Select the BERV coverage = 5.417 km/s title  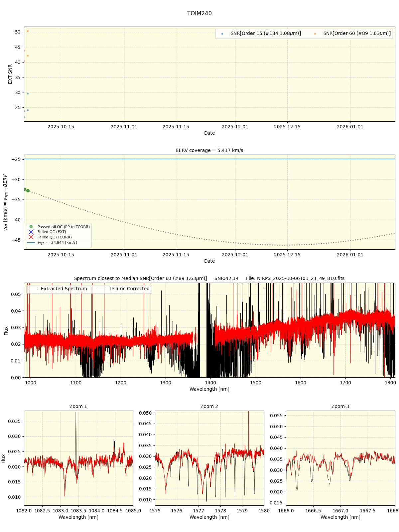tap(209, 150)
